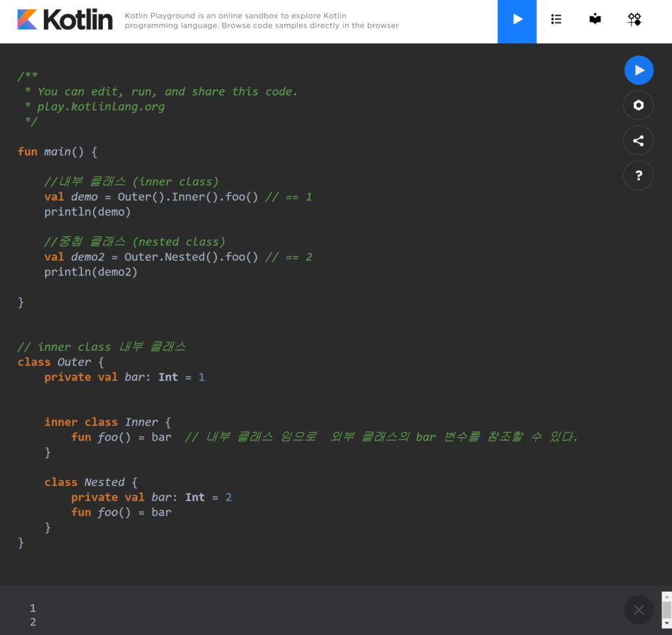The height and width of the screenshot is (635, 672).
Task: Click the 'play.kotlinlang.org' comment text
Action: click(x=100, y=107)
